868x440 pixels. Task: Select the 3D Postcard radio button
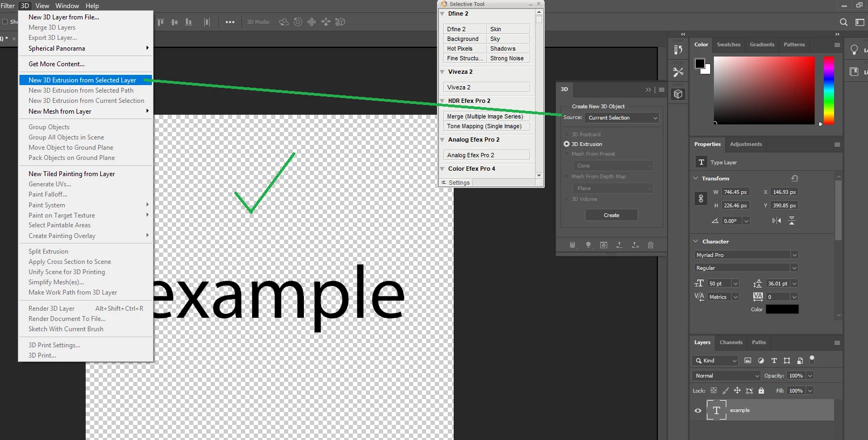click(x=566, y=135)
